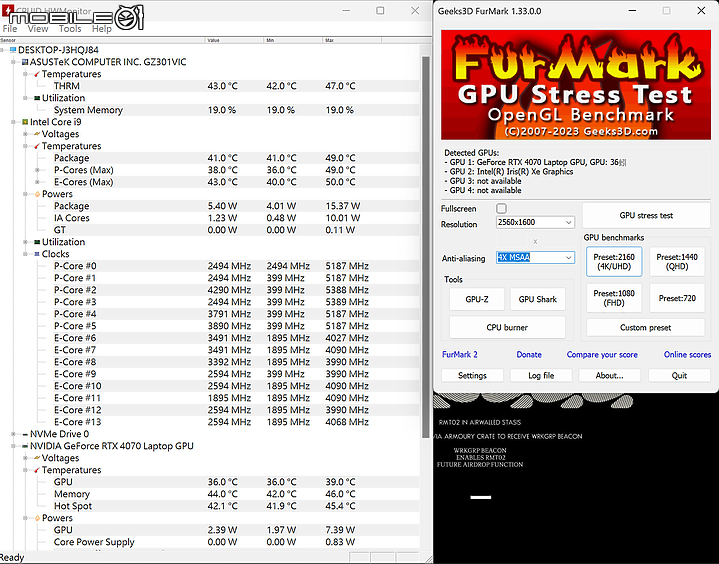Click the Utilization icon under Intel Core i9
This screenshot has width=719, height=564.
click(x=37, y=242)
